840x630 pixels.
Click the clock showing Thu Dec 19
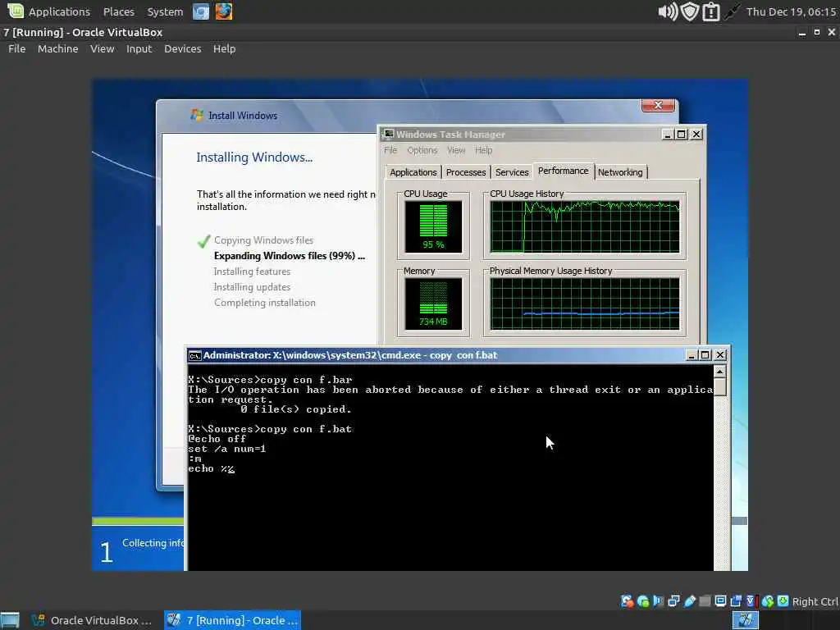tap(792, 11)
